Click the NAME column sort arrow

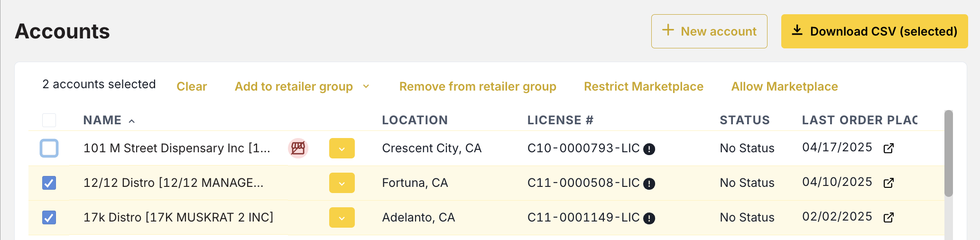(x=132, y=121)
